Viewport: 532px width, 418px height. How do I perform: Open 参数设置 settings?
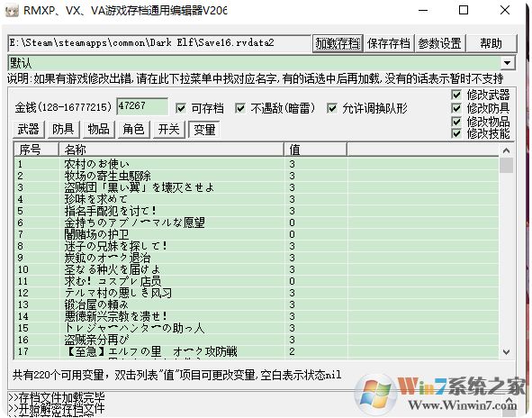pos(439,43)
